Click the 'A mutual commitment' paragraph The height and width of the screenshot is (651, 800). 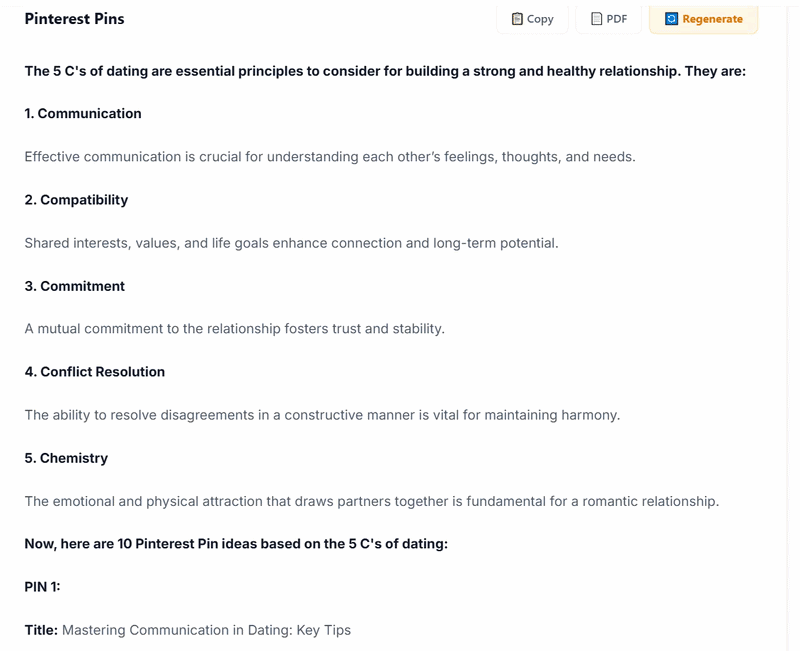pyautogui.click(x=235, y=329)
